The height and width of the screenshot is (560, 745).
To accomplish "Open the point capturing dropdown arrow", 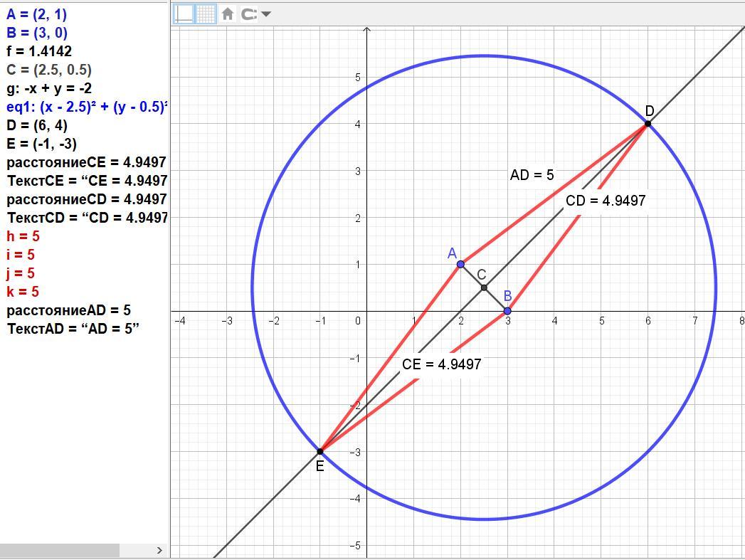I will click(x=266, y=14).
